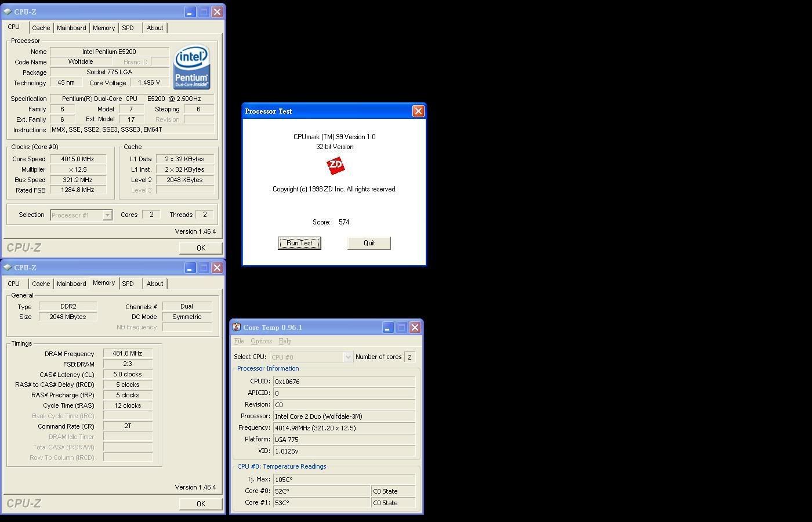
Task: Select Memory tab in bottom CPU-Z window
Action: [x=104, y=282]
